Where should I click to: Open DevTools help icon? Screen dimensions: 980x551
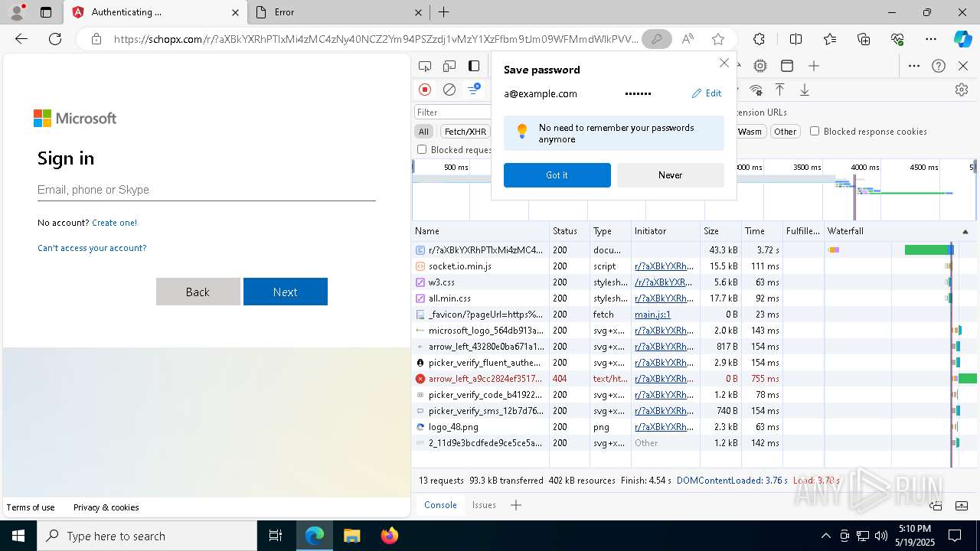coord(939,67)
